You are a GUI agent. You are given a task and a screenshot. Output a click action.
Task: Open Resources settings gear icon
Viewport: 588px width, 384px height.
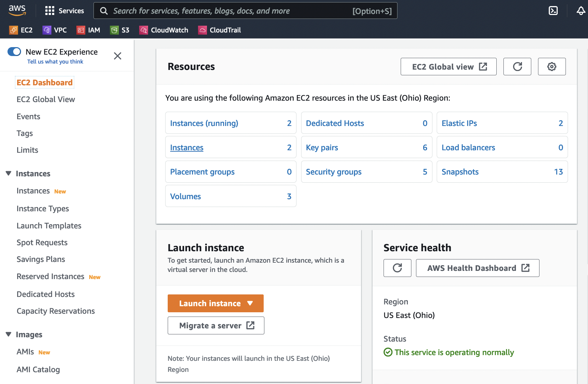pos(552,67)
